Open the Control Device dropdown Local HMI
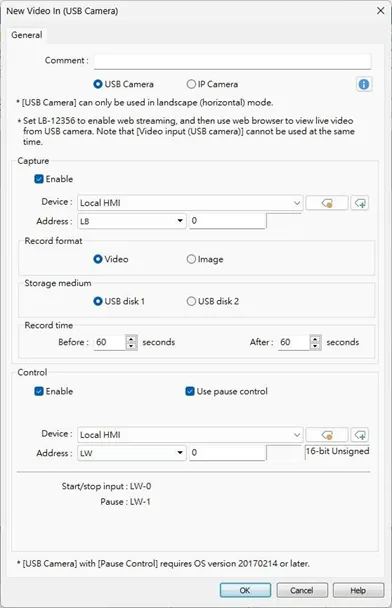The image size is (392, 608). point(190,435)
